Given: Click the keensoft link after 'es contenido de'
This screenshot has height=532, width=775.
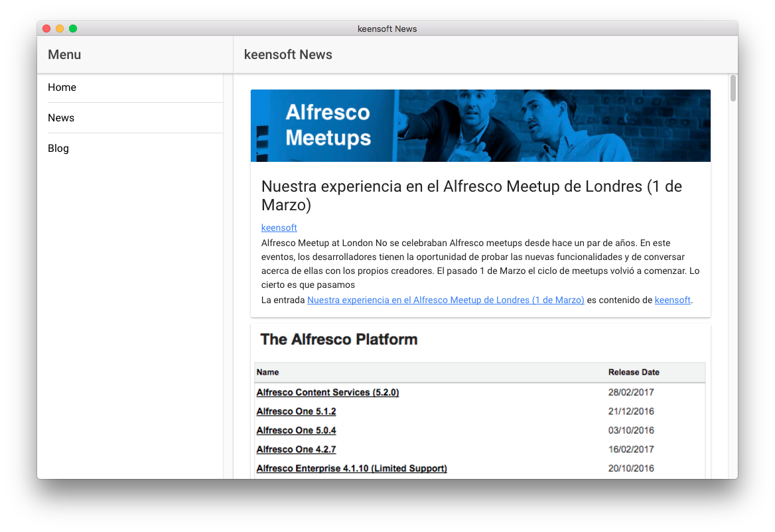Looking at the screenshot, I should click(672, 300).
